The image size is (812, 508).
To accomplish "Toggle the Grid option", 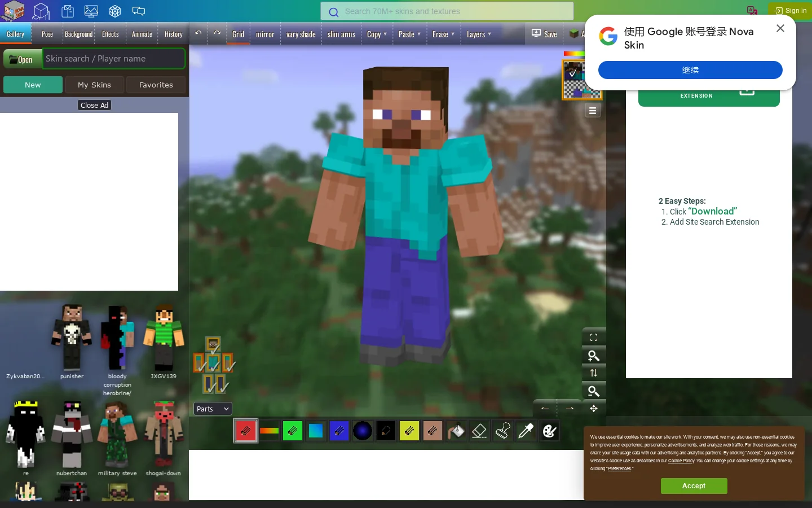I will [239, 34].
